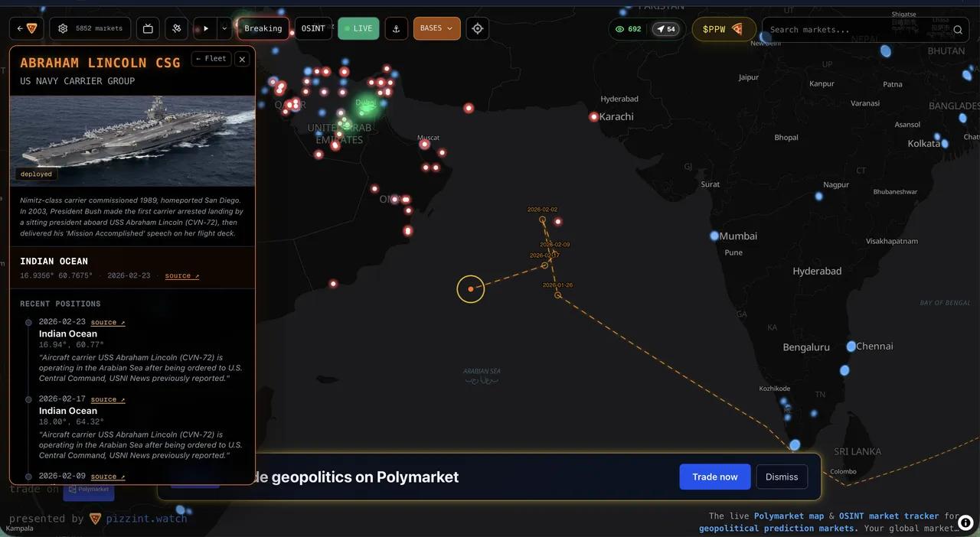Click the arrow counter showing 54
The width and height of the screenshot is (980, 537).
coord(666,29)
